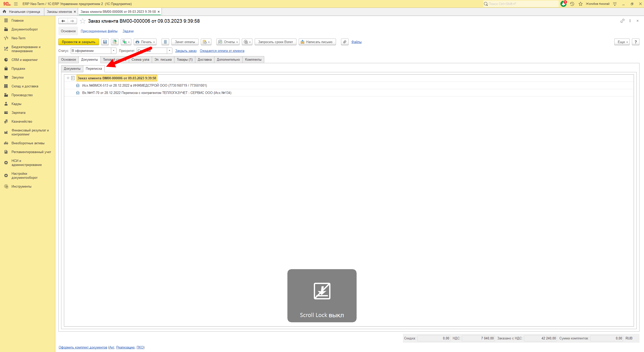The width and height of the screenshot is (644, 352).
Task: Open the Статус dropdown arrow
Action: coord(114,51)
